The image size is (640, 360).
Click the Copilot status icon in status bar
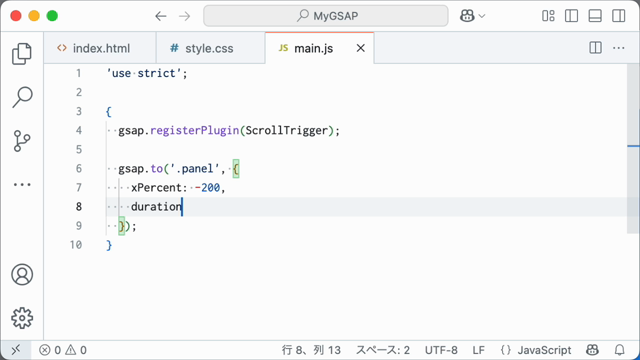592,350
